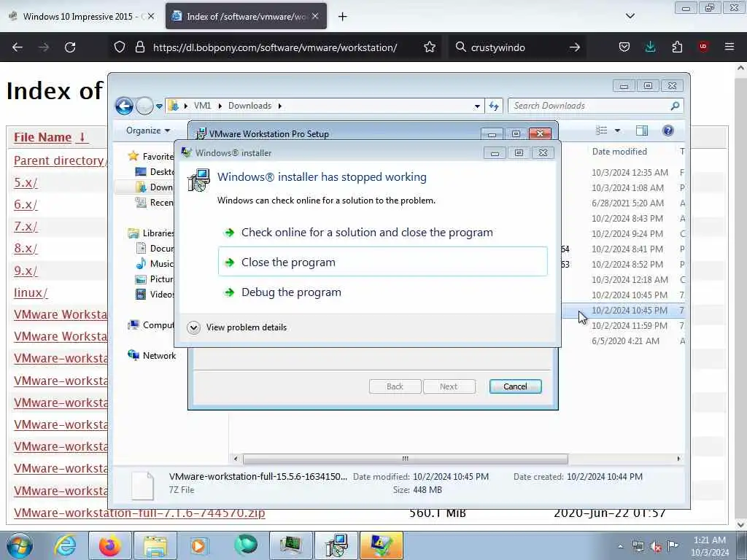Select file row dated 6/5/2020 4:21 AM
Screen dimensions: 747x560
coord(625,341)
